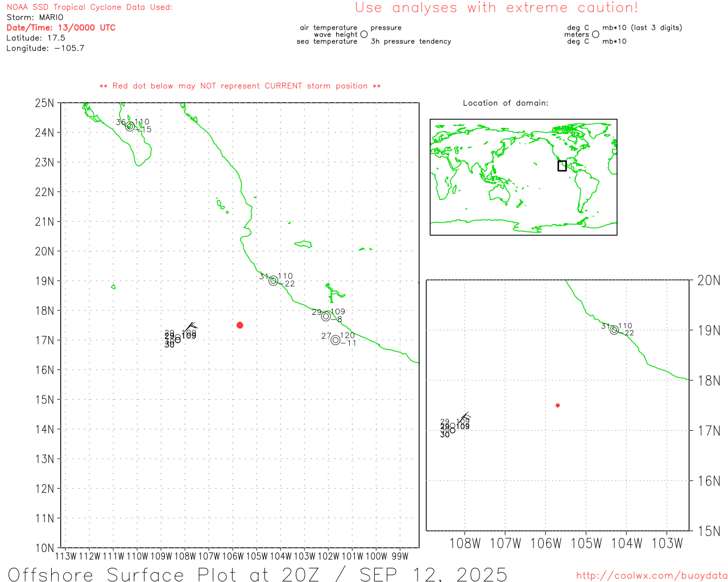Click the red dot disclaimer text above the map
The image size is (728, 582).
click(240, 86)
